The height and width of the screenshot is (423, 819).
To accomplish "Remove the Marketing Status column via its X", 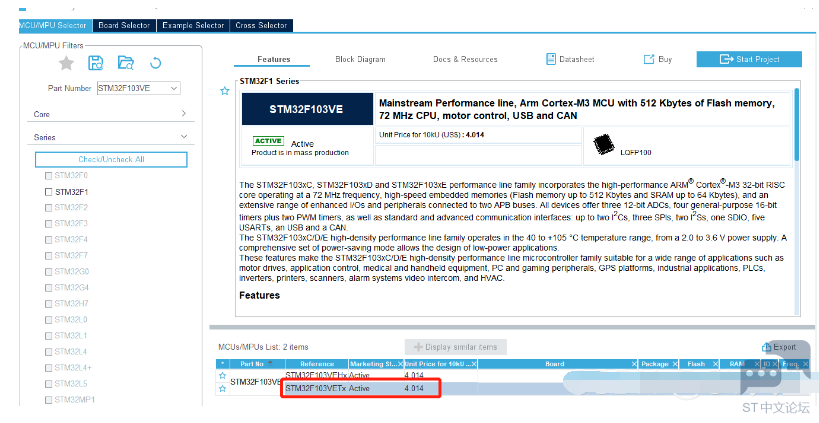I will click(401, 364).
